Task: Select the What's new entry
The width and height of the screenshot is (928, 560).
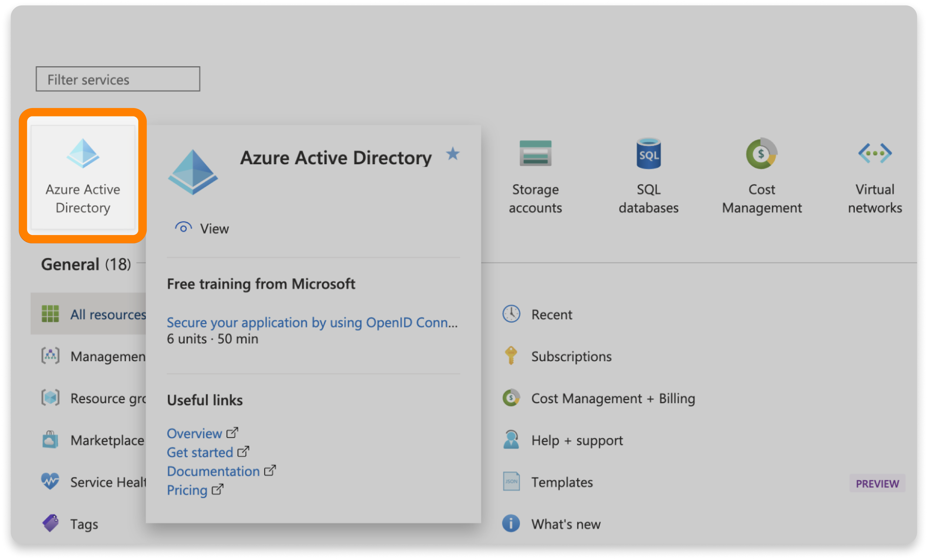Action: 566,524
